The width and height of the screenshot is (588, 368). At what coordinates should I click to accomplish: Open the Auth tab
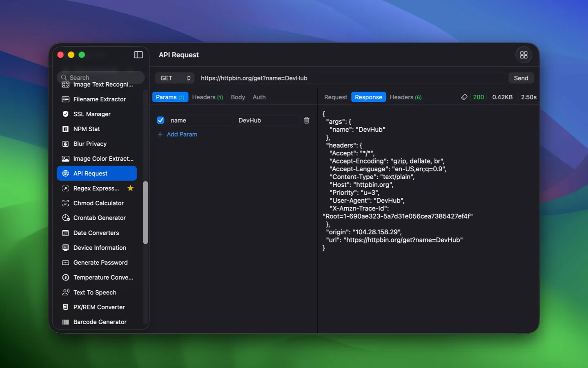tap(259, 97)
